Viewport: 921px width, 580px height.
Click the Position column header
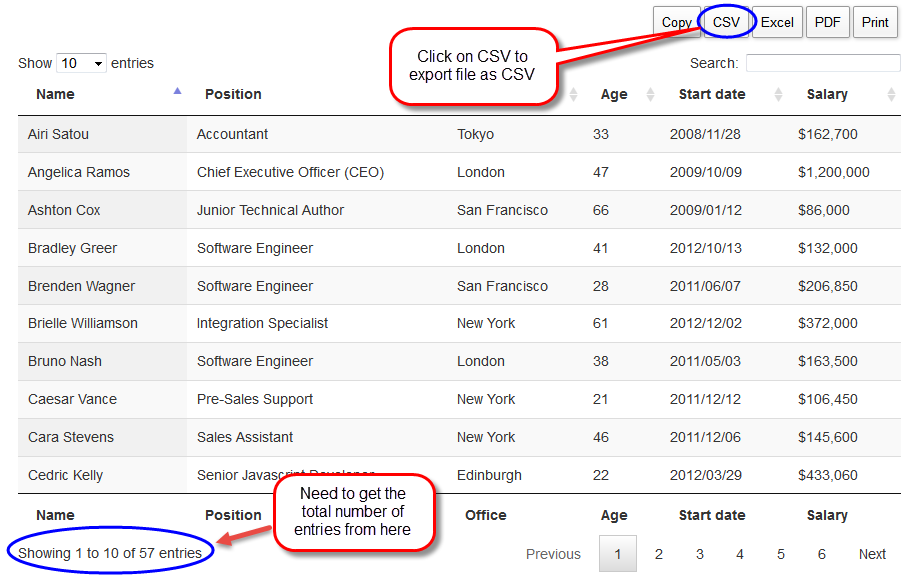point(233,94)
